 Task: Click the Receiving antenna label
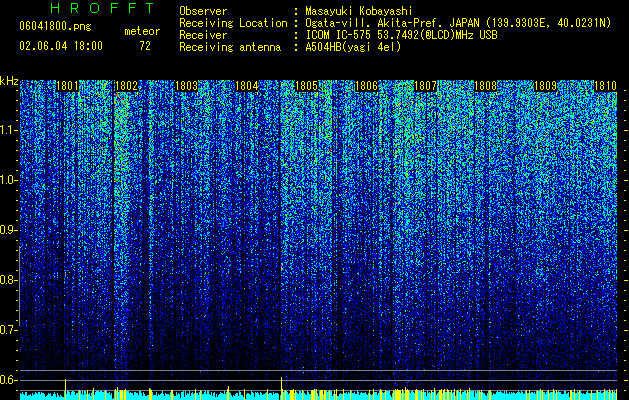pos(230,47)
